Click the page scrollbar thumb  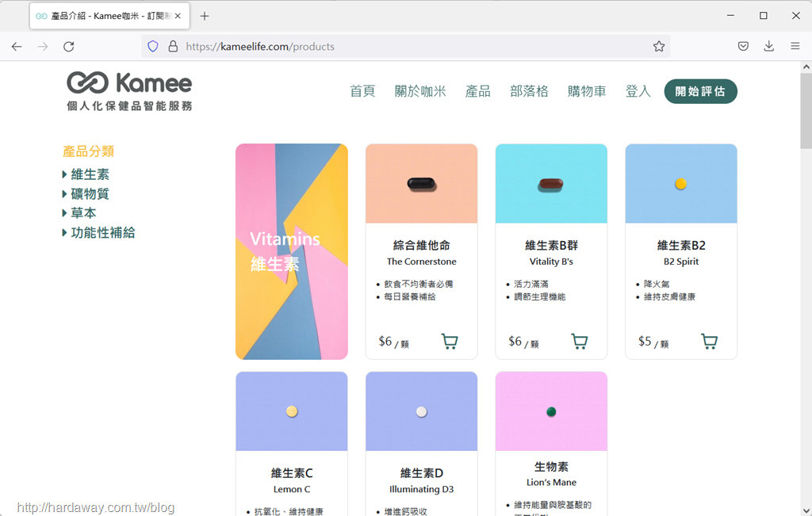806,111
